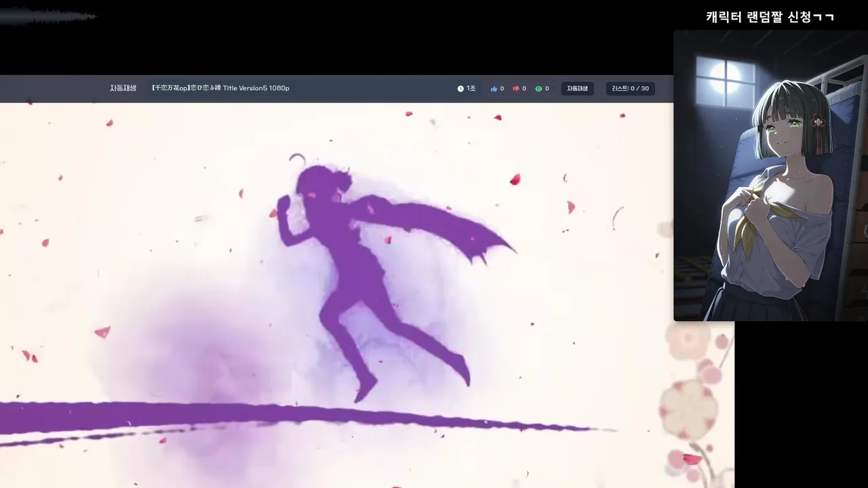Click the 자동재생 label left of the video title
Image resolution: width=868 pixels, height=488 pixels.
click(123, 88)
